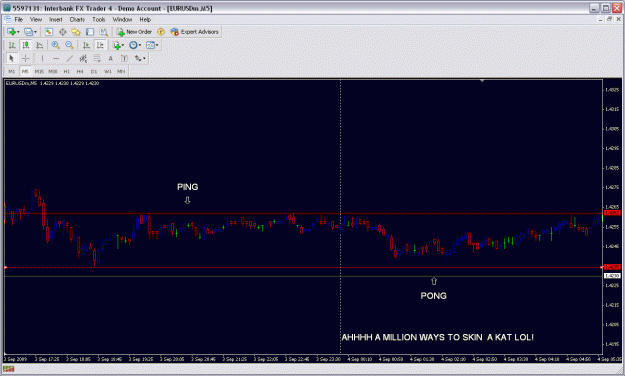
Task: Set timeframe to M1
Action: click(x=12, y=71)
